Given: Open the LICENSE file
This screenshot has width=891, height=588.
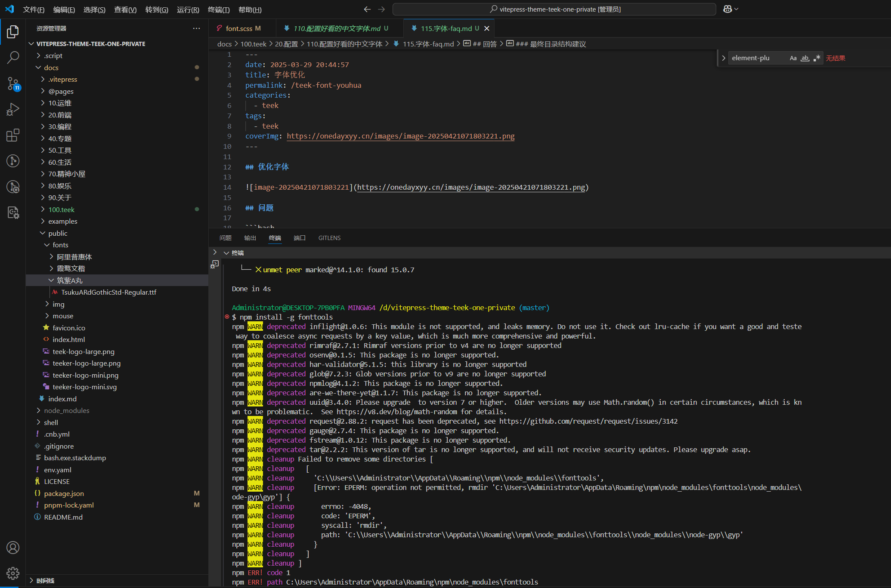Looking at the screenshot, I should (x=56, y=482).
